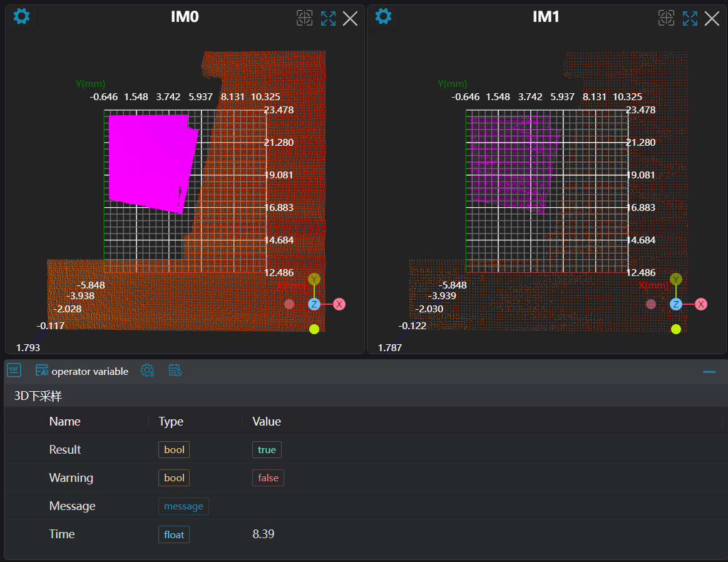
Task: Open IM1 viewer settings gear
Action: (384, 17)
